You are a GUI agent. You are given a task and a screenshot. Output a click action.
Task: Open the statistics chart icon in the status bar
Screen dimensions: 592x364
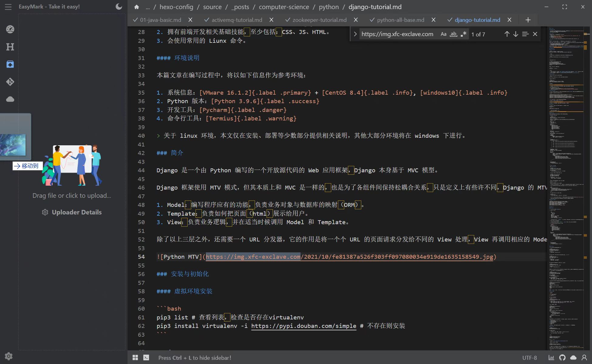point(551,358)
